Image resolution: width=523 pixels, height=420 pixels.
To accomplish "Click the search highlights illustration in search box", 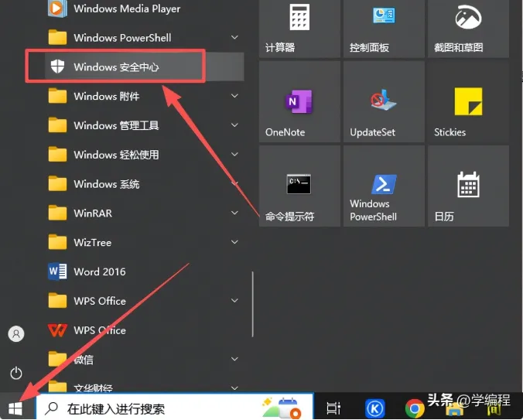I will click(x=281, y=408).
